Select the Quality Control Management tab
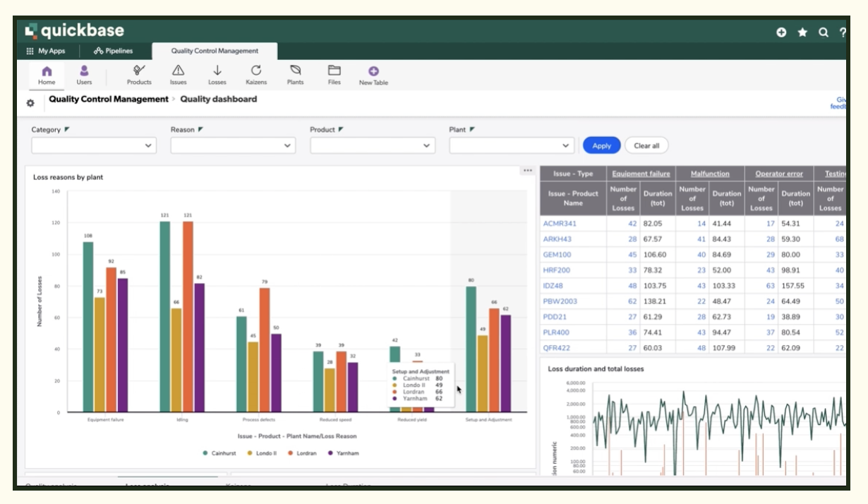Screen dimensions: 868x504 [215, 51]
